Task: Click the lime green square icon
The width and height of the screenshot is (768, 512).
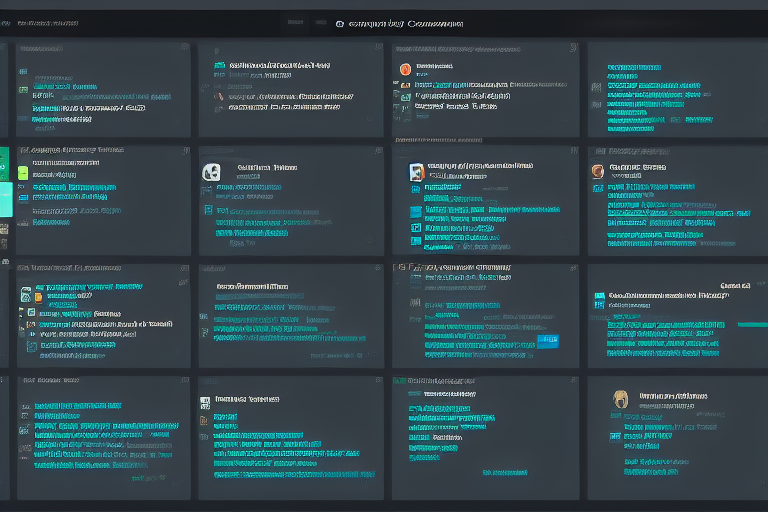Action: 23,173
